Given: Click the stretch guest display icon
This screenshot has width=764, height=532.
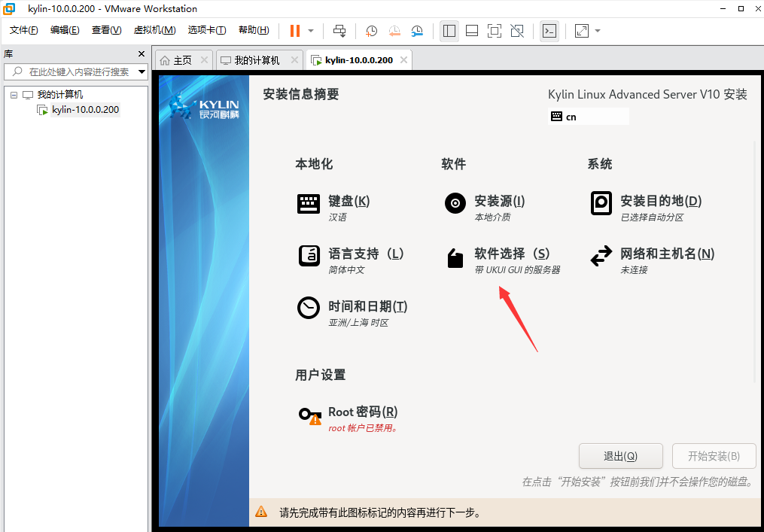Looking at the screenshot, I should pos(582,31).
